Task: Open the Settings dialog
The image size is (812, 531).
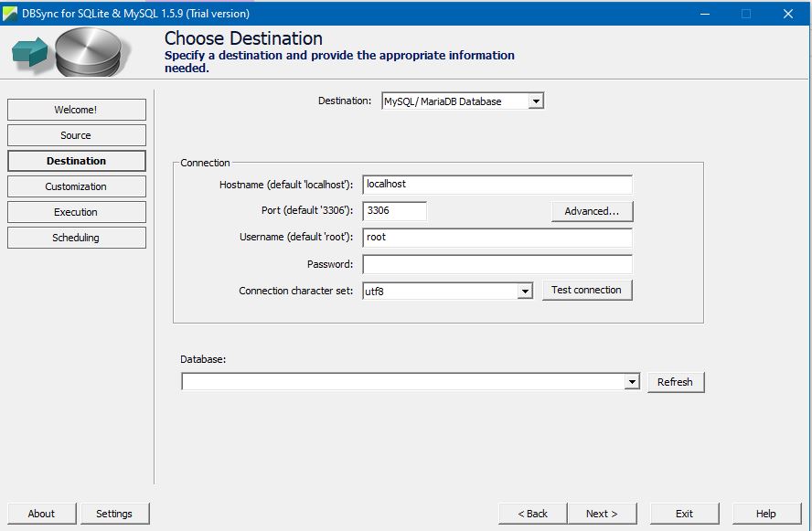Action: (114, 513)
